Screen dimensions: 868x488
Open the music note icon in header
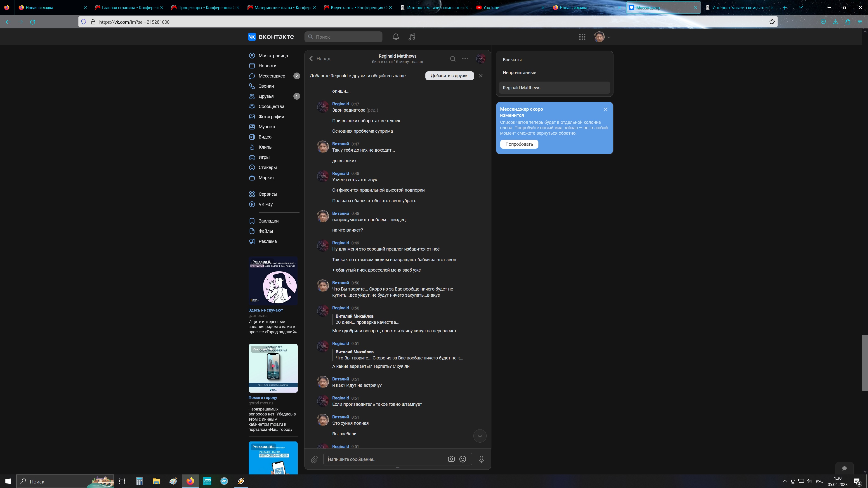[x=412, y=37]
